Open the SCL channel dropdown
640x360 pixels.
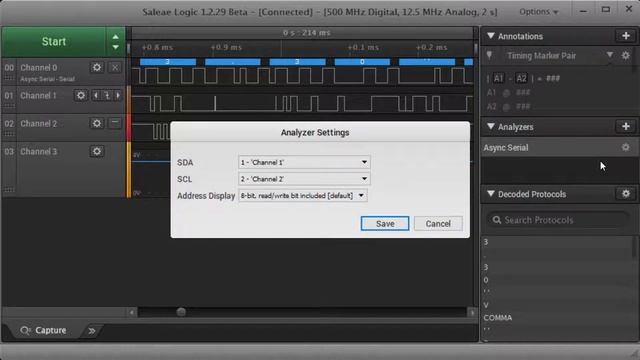click(304, 179)
